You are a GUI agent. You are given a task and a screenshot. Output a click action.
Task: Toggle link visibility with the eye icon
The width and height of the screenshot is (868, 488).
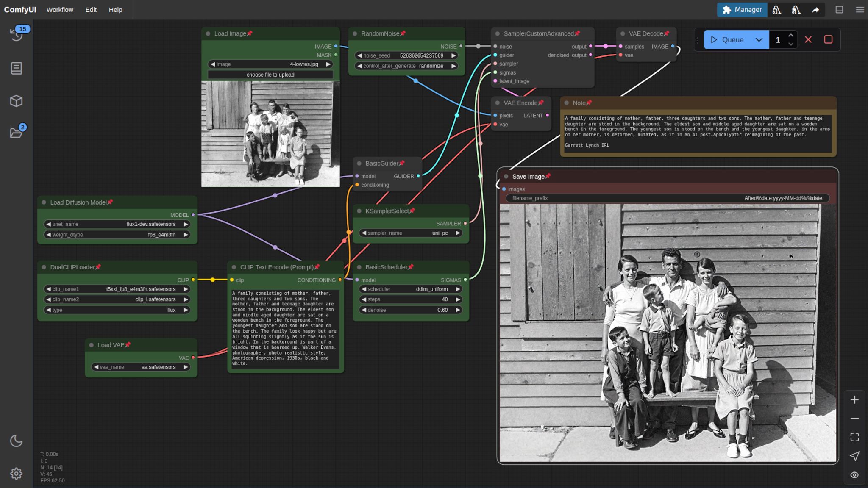(x=855, y=475)
